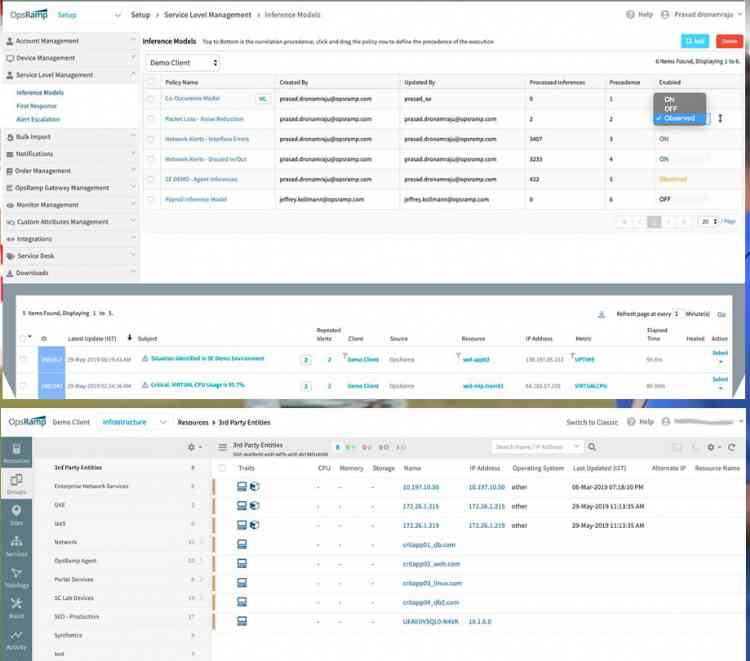Open the critapp01_db.com resource link
The image size is (750, 661).
(429, 544)
